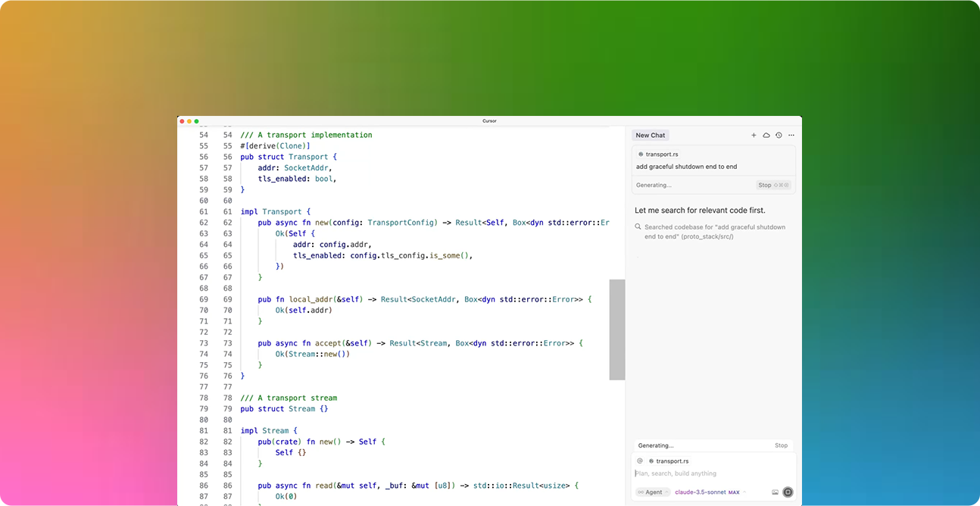Select the New Chat tab
980x506 pixels.
(651, 136)
